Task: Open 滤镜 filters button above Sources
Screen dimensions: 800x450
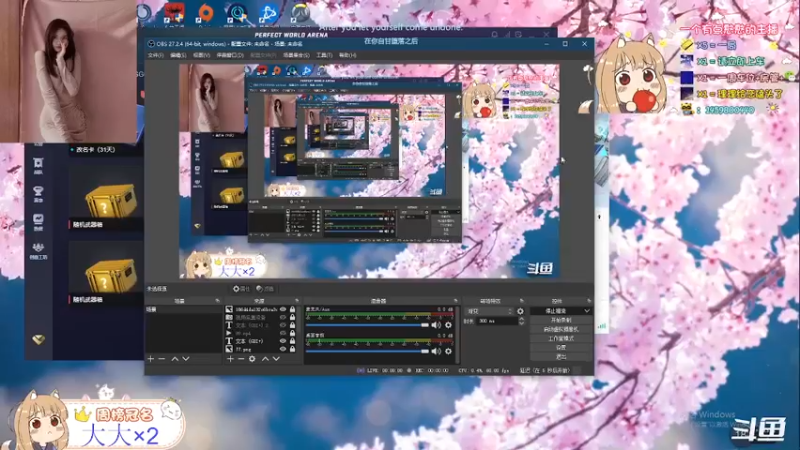Action: click(x=265, y=289)
